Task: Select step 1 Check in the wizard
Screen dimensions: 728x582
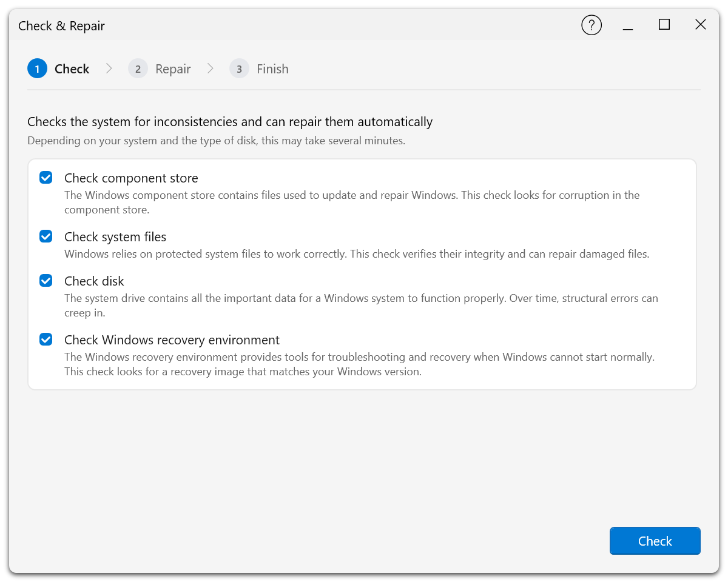Action: [x=59, y=69]
